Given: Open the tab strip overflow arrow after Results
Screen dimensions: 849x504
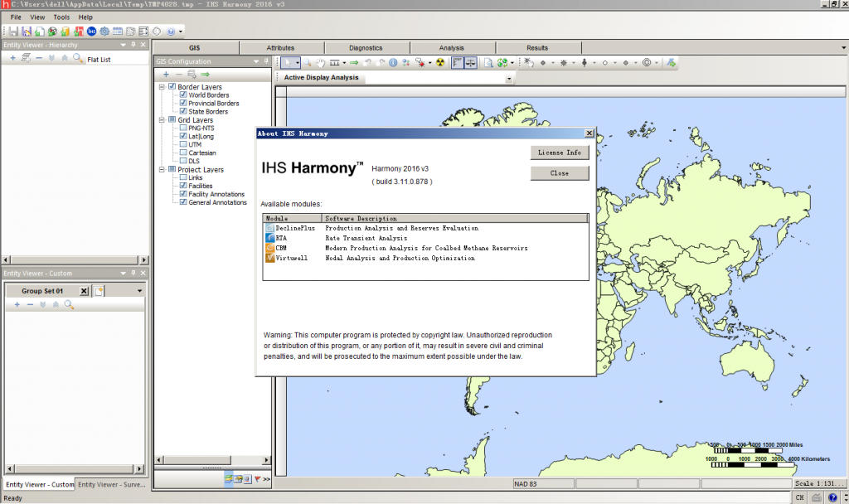Looking at the screenshot, I should coord(843,48).
